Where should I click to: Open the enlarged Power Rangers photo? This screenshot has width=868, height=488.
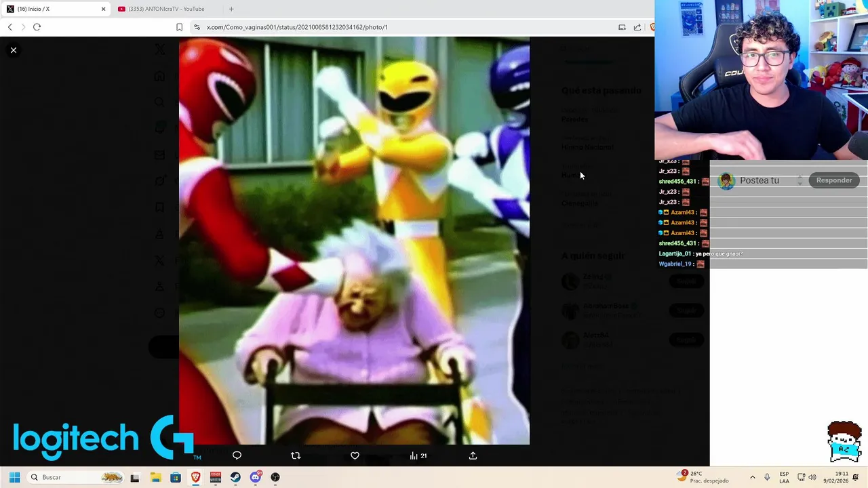pyautogui.click(x=354, y=241)
